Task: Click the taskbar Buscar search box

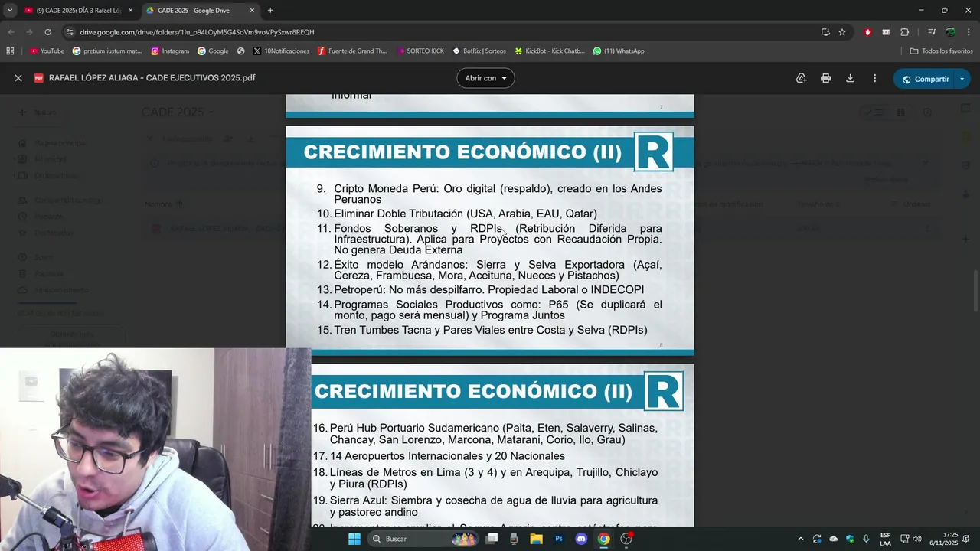Action: [x=423, y=539]
